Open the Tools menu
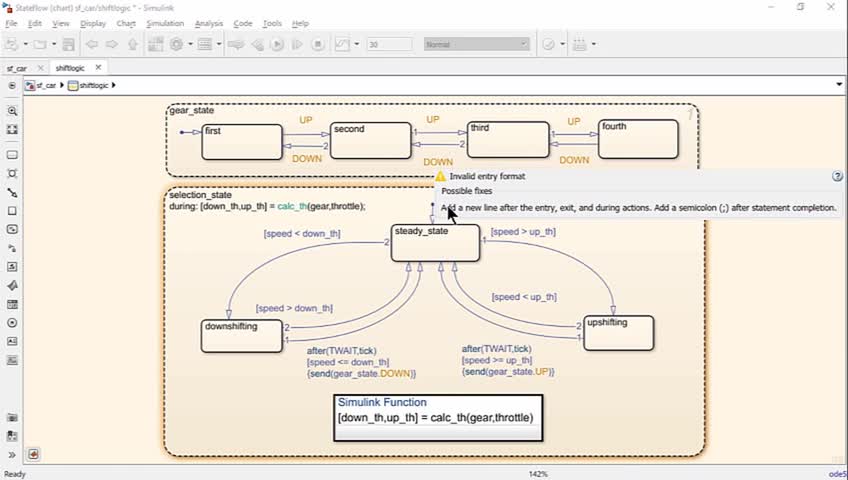This screenshot has width=848, height=480. coord(272,23)
